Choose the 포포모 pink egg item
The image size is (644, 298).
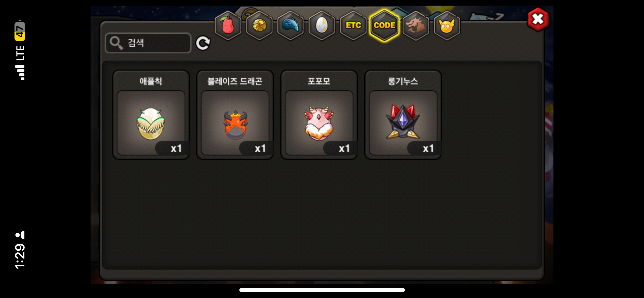(x=319, y=123)
